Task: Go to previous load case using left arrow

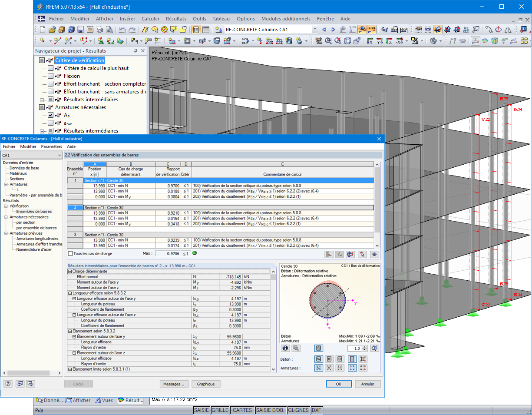Action: 324,30
